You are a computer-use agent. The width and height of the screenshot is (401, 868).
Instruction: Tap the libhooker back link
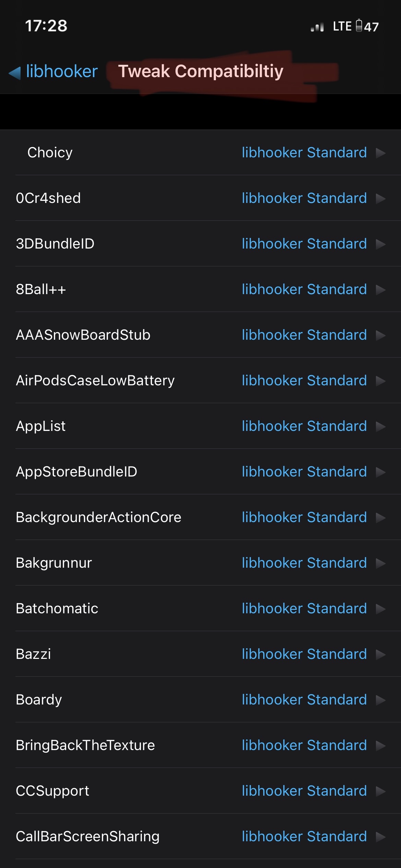[61, 71]
